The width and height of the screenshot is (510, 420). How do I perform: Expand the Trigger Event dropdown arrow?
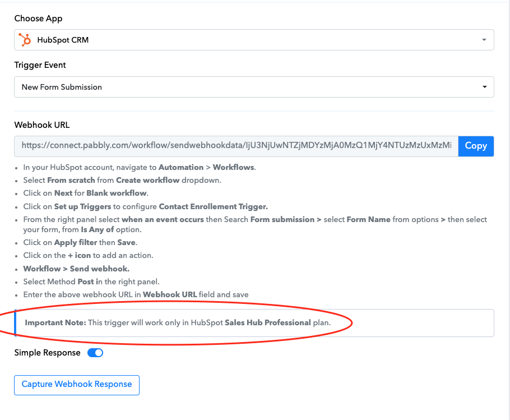click(x=484, y=87)
